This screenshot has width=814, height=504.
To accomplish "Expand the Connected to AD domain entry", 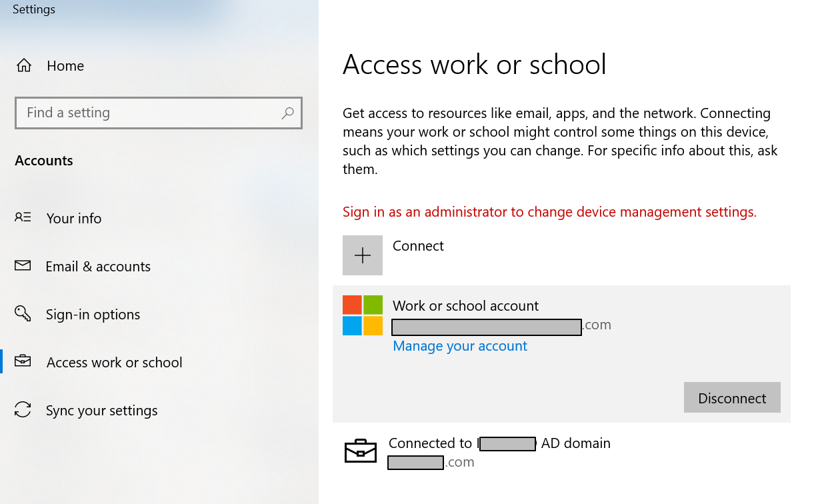I will coord(499,443).
